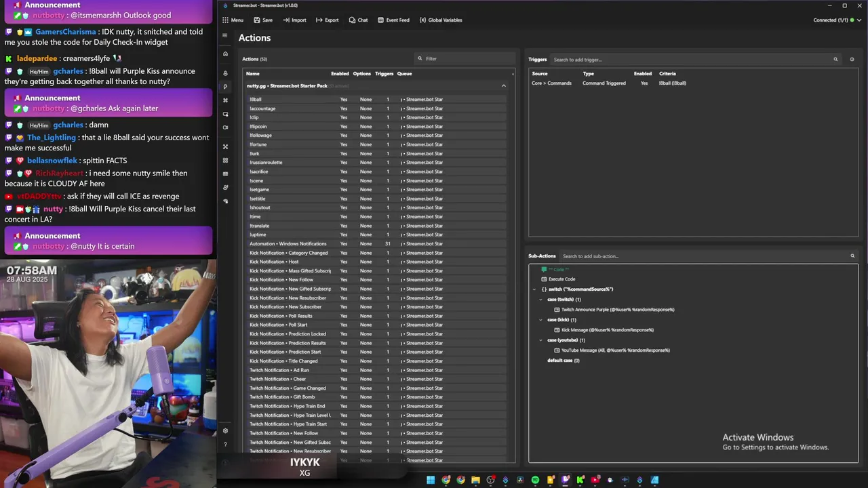Click the sub-action search magnifier icon
The width and height of the screenshot is (868, 488).
[x=852, y=256]
